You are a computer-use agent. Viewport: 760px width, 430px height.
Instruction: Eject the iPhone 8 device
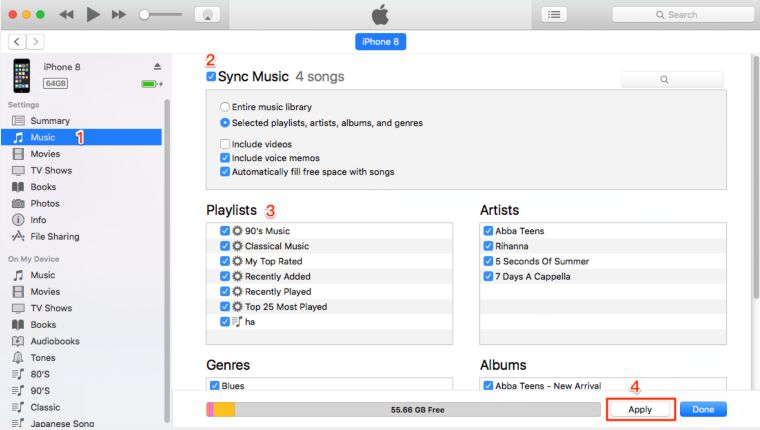pos(157,66)
